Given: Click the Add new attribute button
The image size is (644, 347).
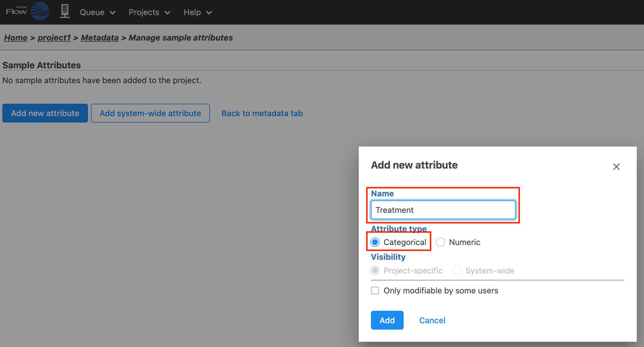Looking at the screenshot, I should pyautogui.click(x=45, y=113).
